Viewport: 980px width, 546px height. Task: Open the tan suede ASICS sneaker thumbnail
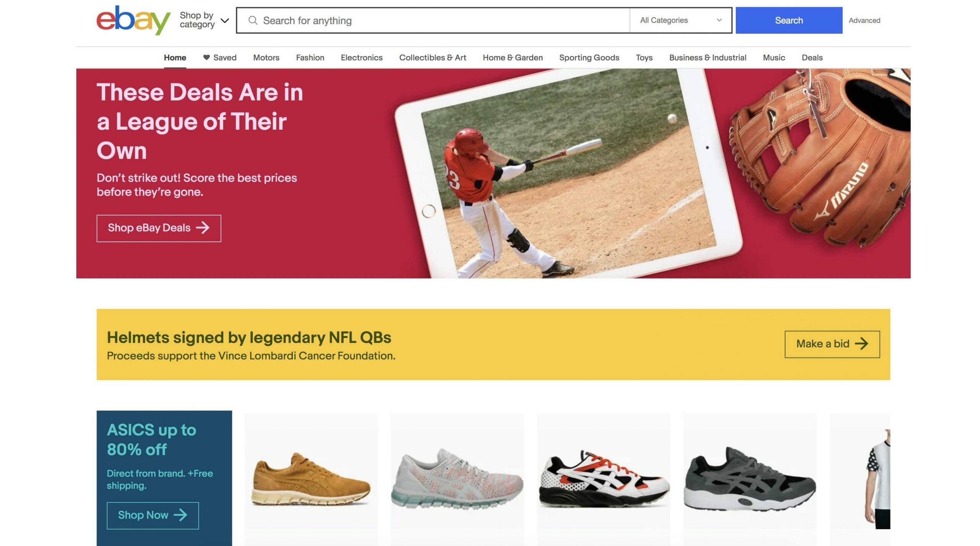(311, 479)
